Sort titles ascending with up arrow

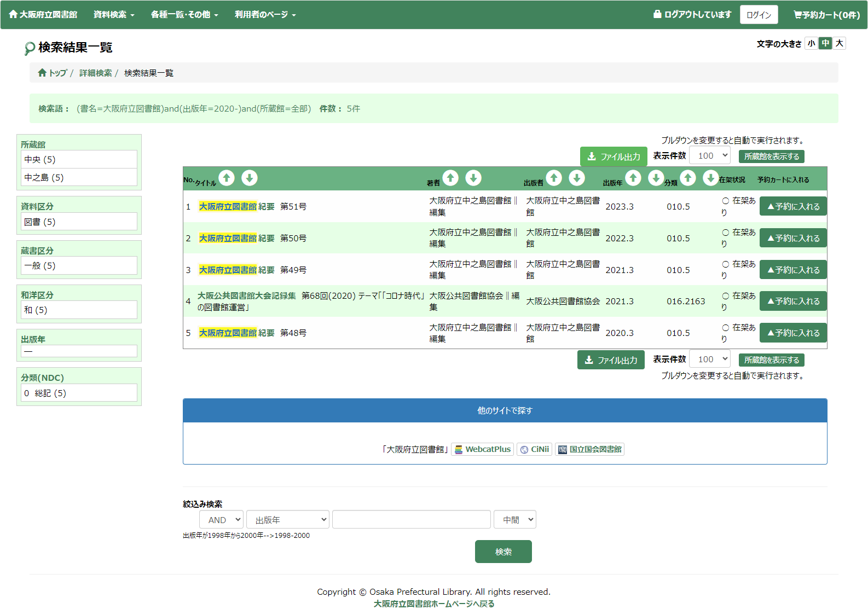[x=227, y=178]
